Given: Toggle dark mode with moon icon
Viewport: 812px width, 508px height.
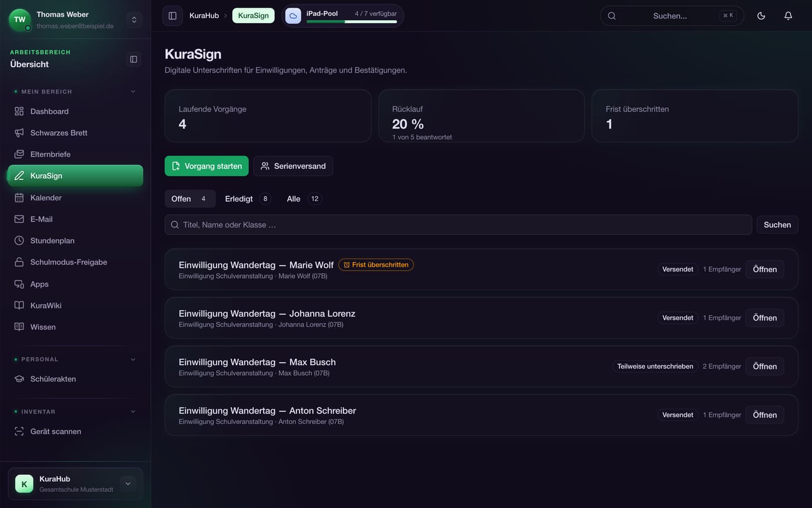Looking at the screenshot, I should (762, 16).
